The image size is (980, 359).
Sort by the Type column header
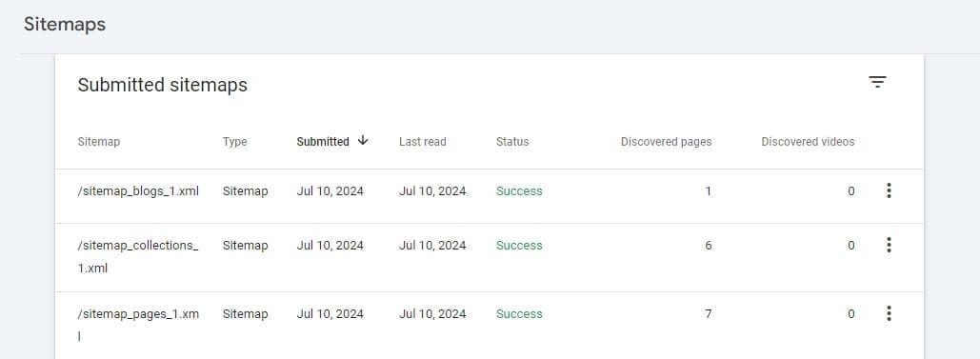(x=234, y=142)
